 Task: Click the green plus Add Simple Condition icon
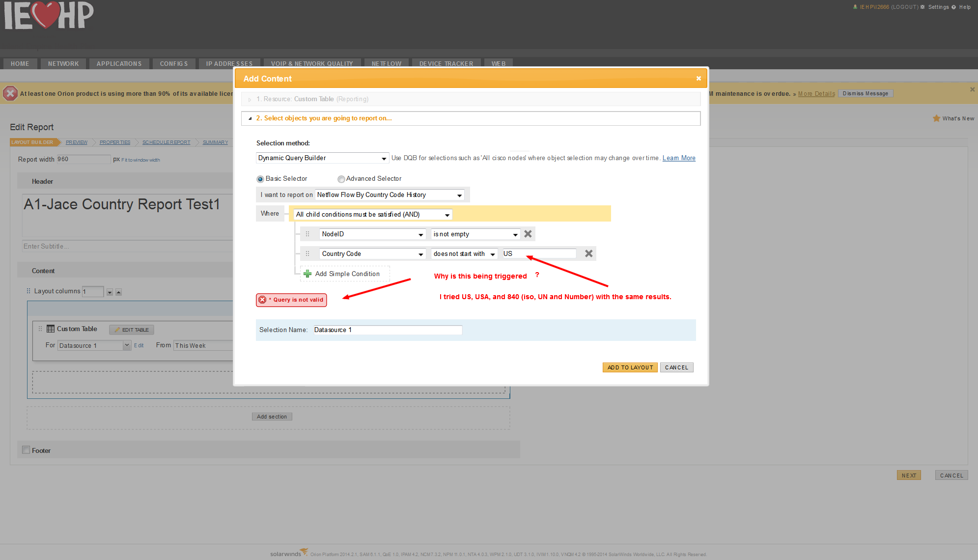[x=307, y=274]
